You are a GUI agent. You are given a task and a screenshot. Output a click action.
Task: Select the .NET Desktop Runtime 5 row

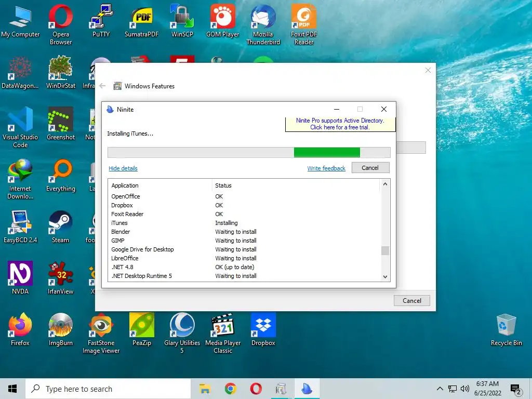coord(244,276)
